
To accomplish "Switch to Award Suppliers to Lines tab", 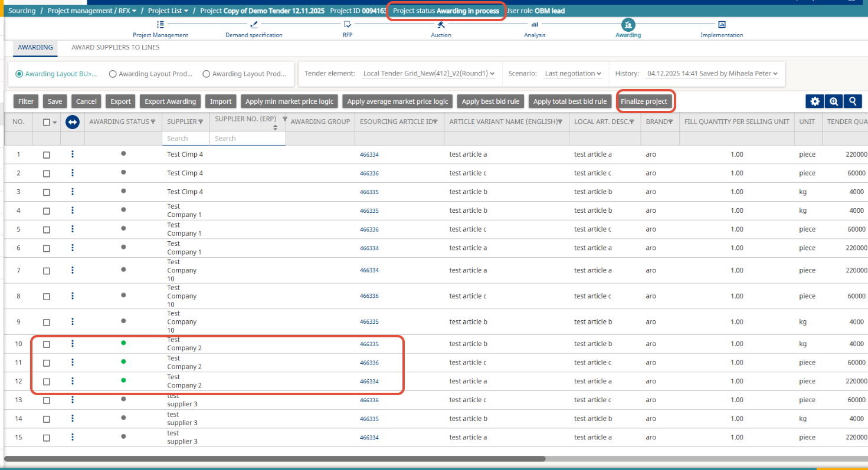I will 115,47.
